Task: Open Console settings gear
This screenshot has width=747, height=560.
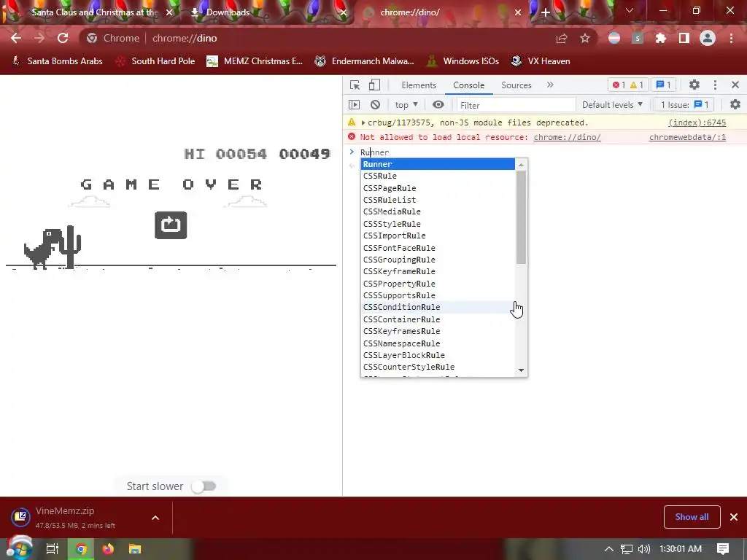Action: point(735,104)
